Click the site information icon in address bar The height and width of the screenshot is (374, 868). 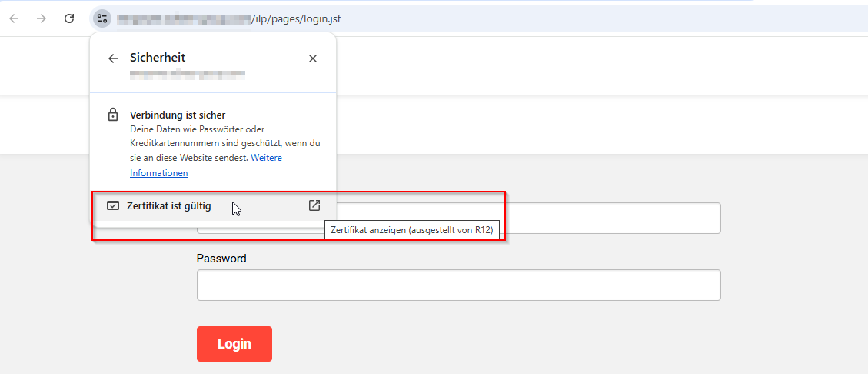102,18
